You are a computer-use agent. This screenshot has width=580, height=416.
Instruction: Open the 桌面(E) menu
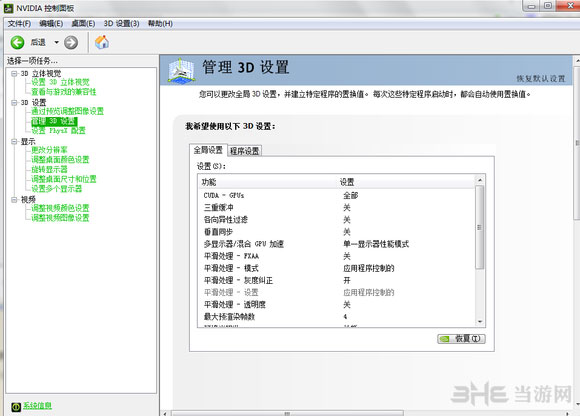83,24
